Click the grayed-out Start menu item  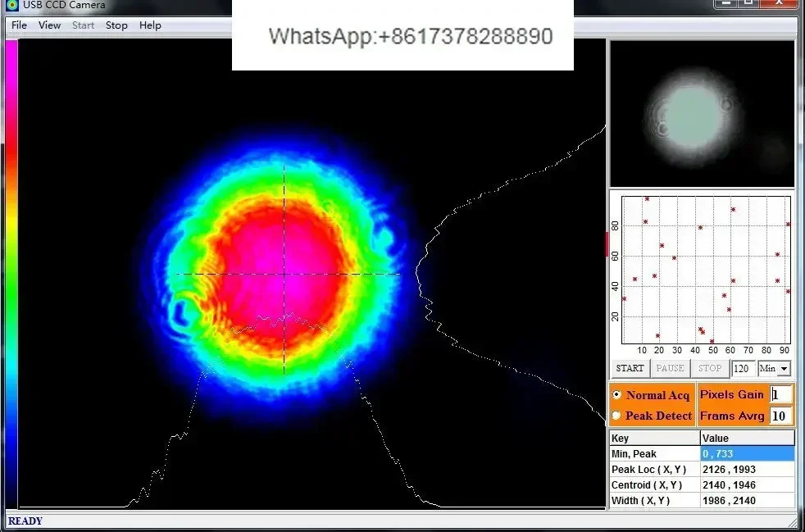(x=83, y=25)
